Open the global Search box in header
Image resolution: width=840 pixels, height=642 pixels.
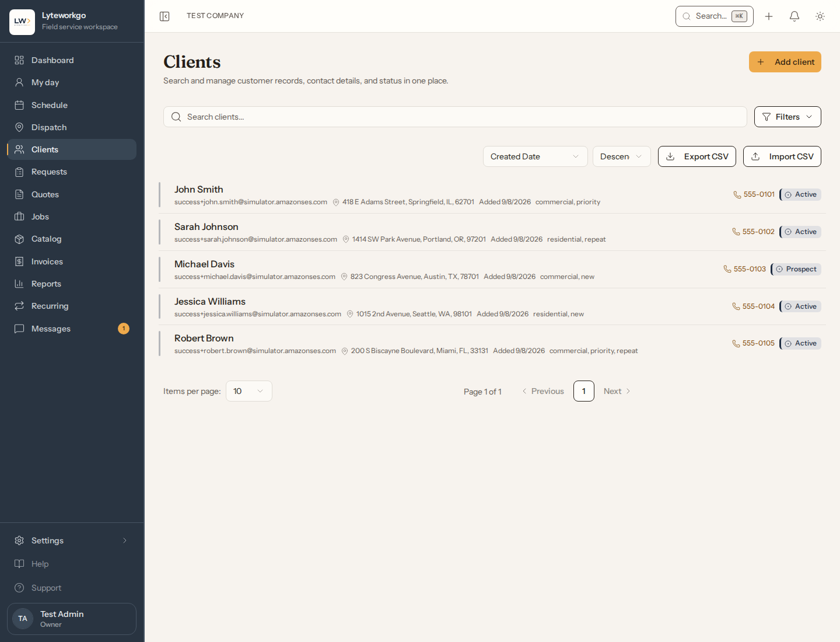(x=715, y=16)
